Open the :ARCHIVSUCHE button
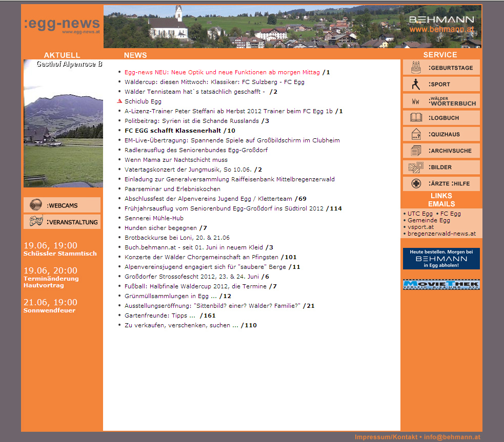 441,151
